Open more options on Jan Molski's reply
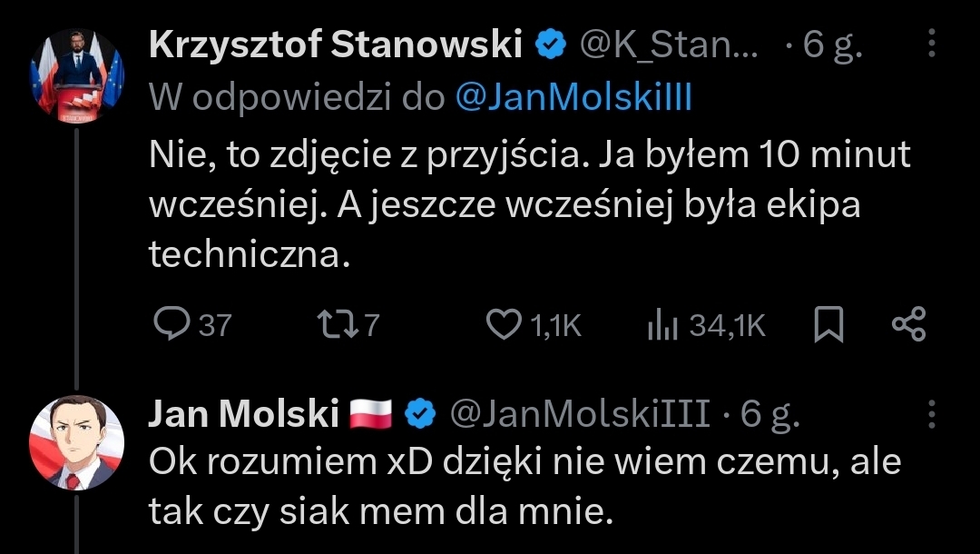 931,414
